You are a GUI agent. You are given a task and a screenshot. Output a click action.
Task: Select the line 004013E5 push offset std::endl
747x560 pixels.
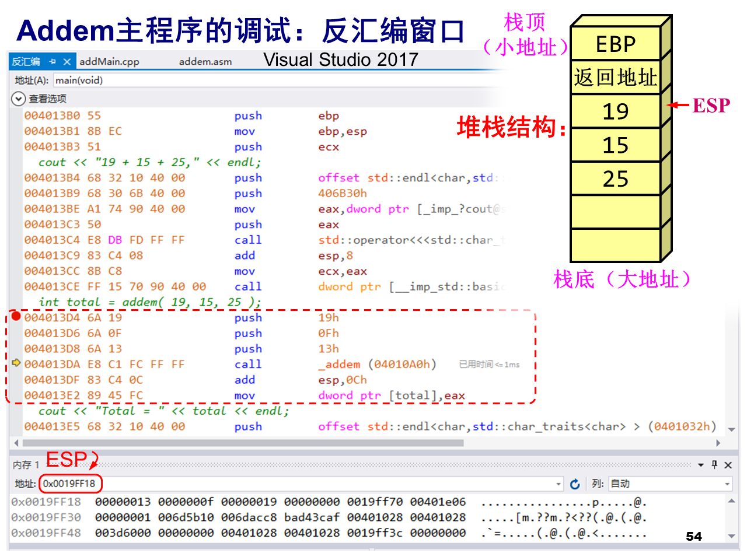click(x=370, y=426)
